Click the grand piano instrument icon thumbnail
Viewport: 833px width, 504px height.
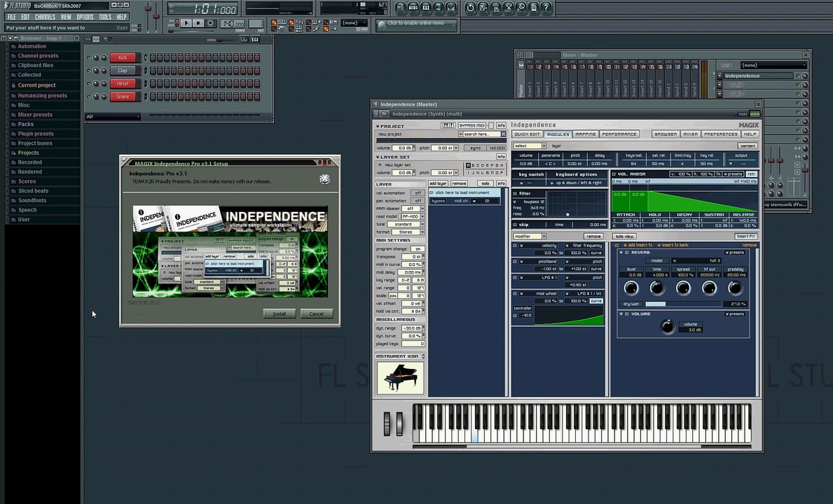(x=401, y=378)
